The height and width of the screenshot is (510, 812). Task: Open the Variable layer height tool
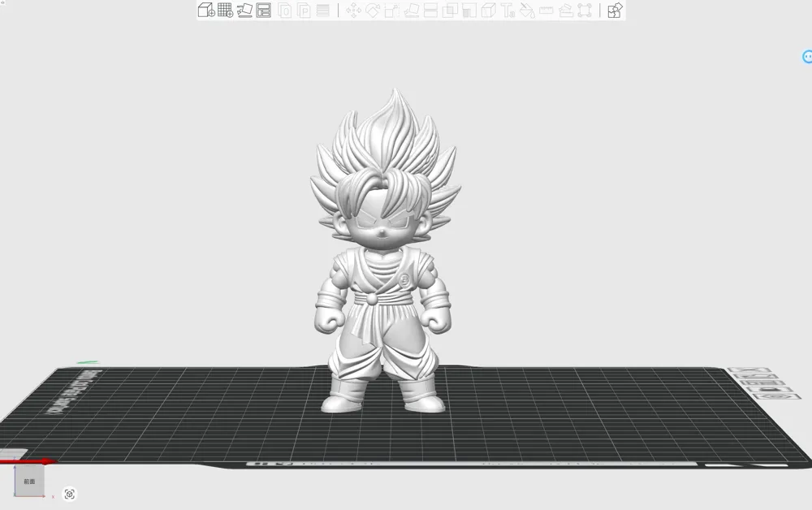322,11
